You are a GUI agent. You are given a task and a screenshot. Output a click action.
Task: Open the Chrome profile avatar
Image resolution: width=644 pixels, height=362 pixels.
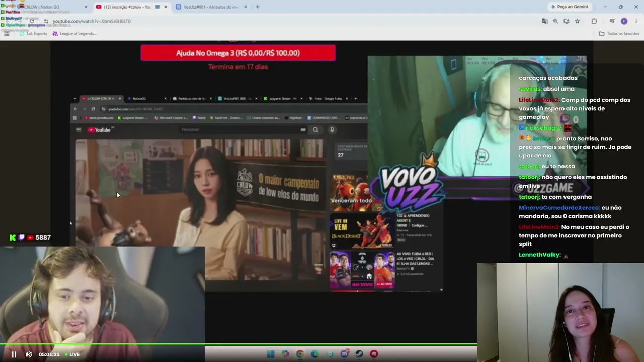click(x=624, y=21)
